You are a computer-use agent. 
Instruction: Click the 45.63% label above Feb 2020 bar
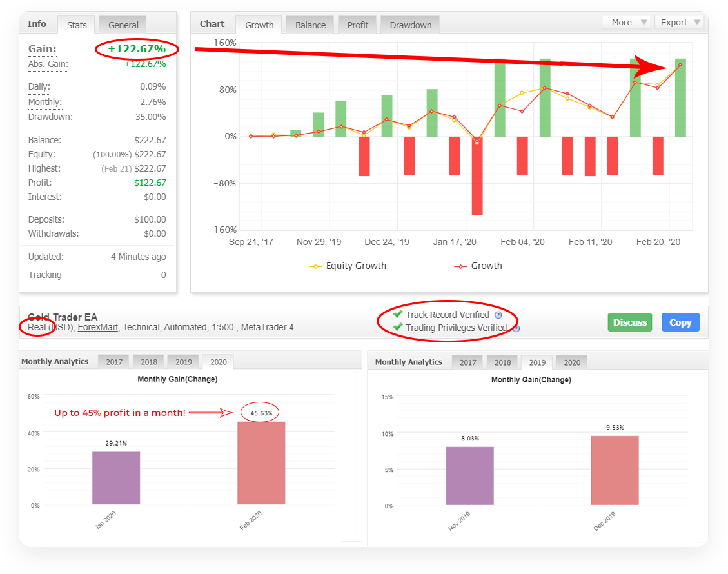(261, 413)
